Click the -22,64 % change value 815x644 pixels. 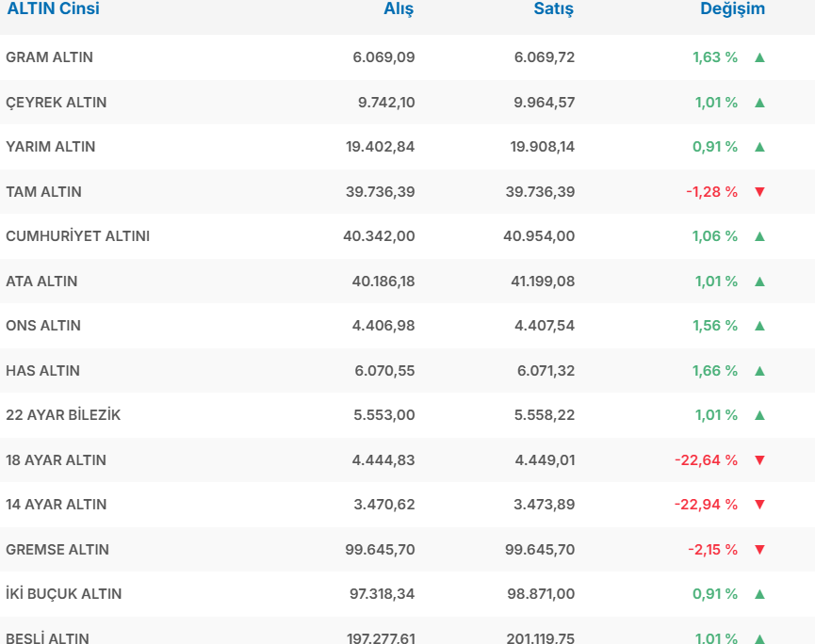click(706, 460)
